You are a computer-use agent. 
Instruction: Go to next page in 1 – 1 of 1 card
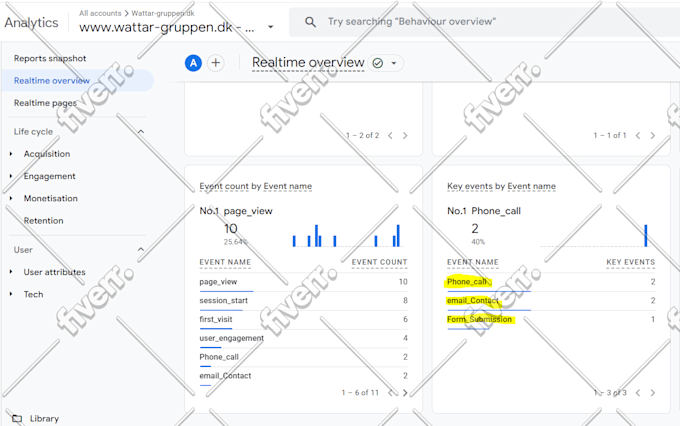[x=653, y=135]
